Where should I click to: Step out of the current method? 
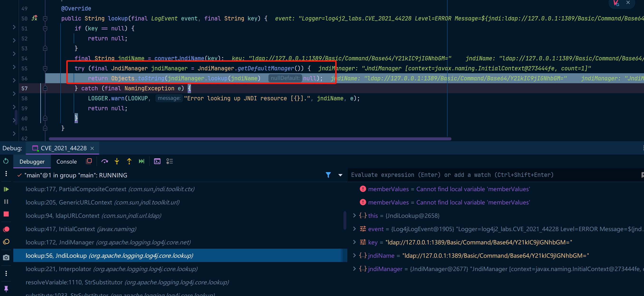tap(129, 161)
